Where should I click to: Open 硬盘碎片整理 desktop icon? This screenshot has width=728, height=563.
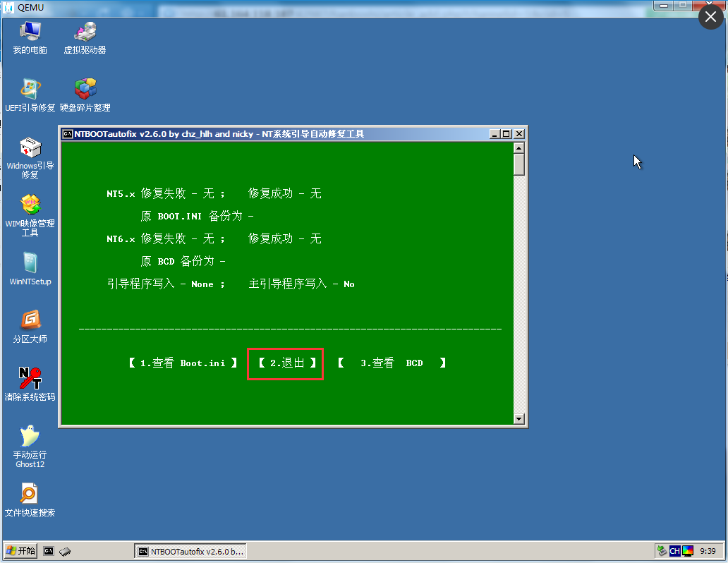click(x=85, y=90)
